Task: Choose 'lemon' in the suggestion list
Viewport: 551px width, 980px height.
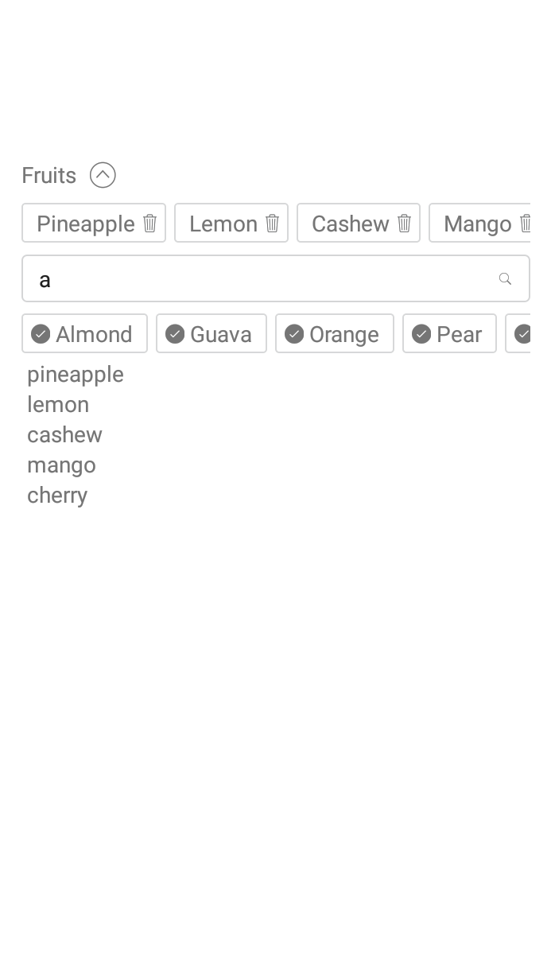Action: (58, 405)
